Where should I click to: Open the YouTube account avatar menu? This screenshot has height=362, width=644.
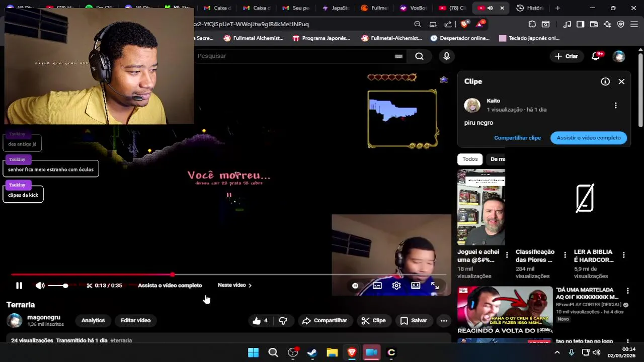[619, 56]
